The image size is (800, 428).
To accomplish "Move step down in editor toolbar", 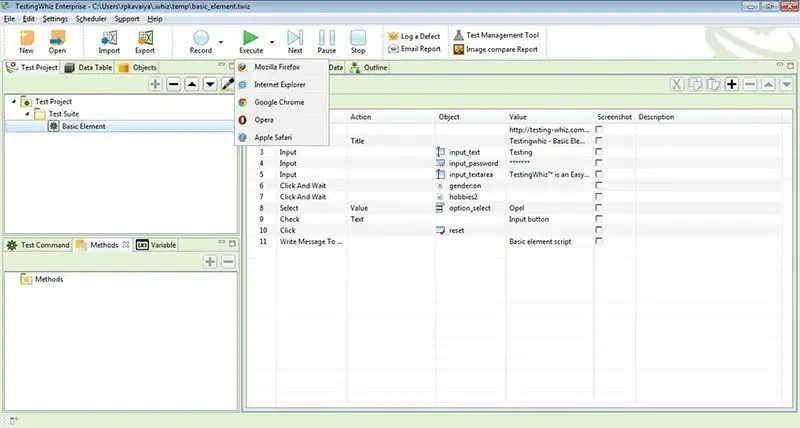I will (x=787, y=84).
